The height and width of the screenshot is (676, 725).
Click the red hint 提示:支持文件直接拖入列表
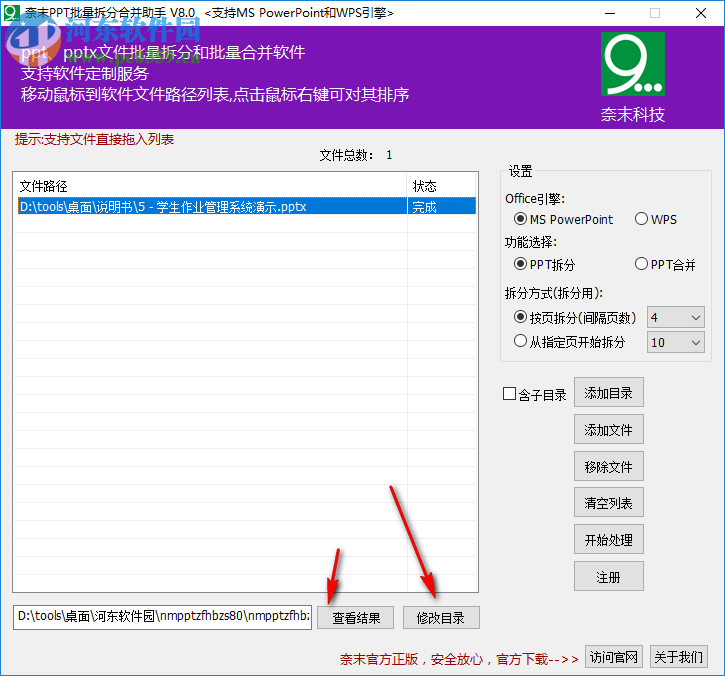tap(94, 139)
